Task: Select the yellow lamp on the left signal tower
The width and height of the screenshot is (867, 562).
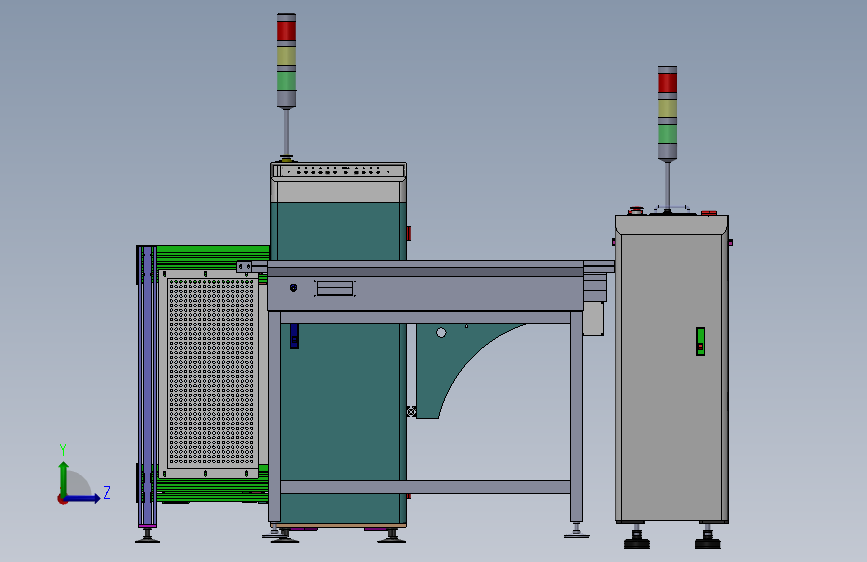Action: [x=286, y=56]
